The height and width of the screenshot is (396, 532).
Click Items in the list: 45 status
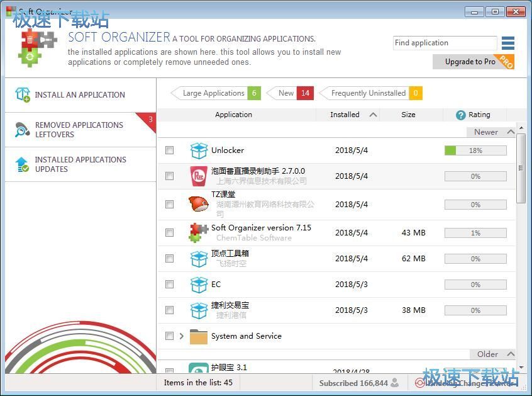(x=198, y=383)
